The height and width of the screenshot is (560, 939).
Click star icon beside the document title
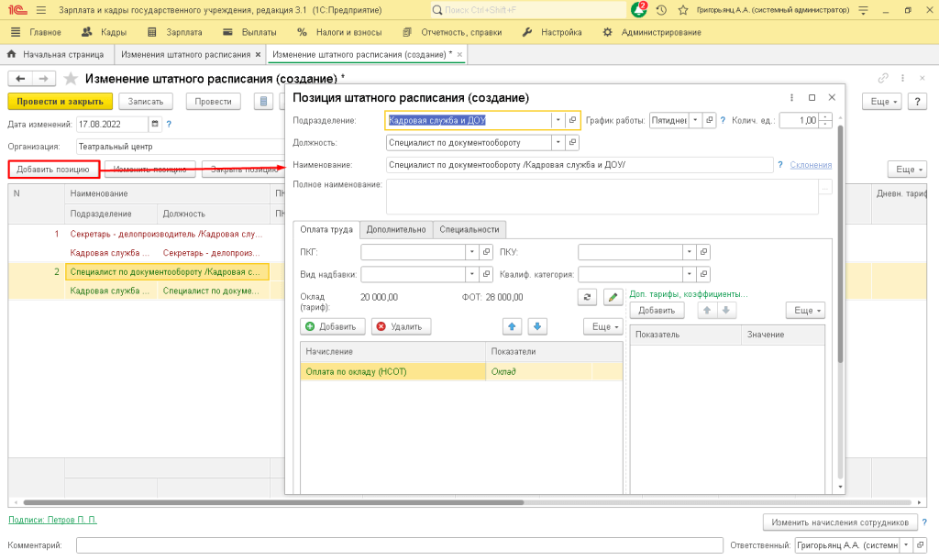point(71,79)
